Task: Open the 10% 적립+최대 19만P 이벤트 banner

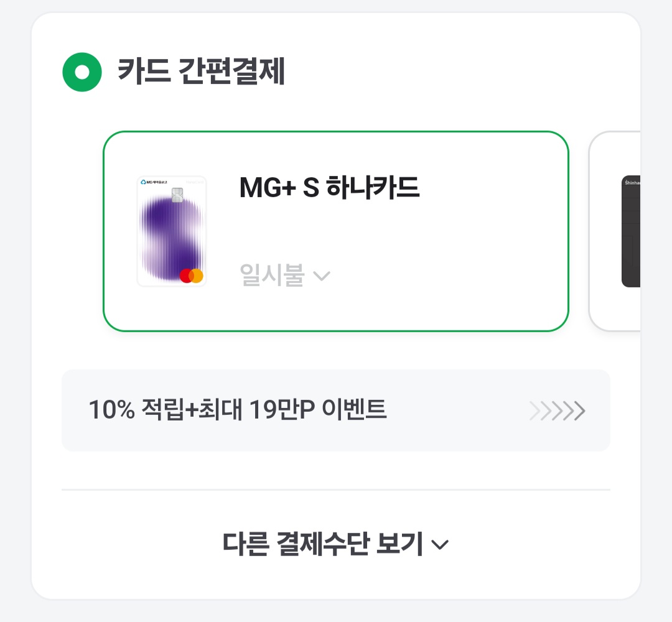Action: [335, 411]
